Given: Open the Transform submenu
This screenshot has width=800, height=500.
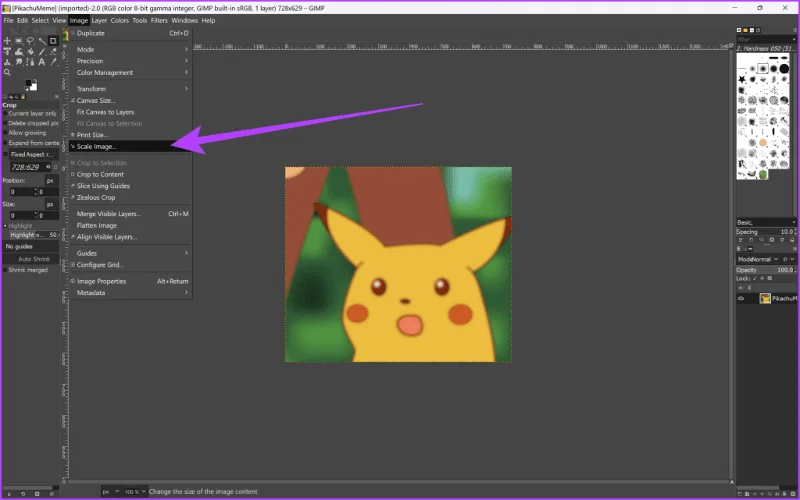Looking at the screenshot, I should (x=130, y=89).
